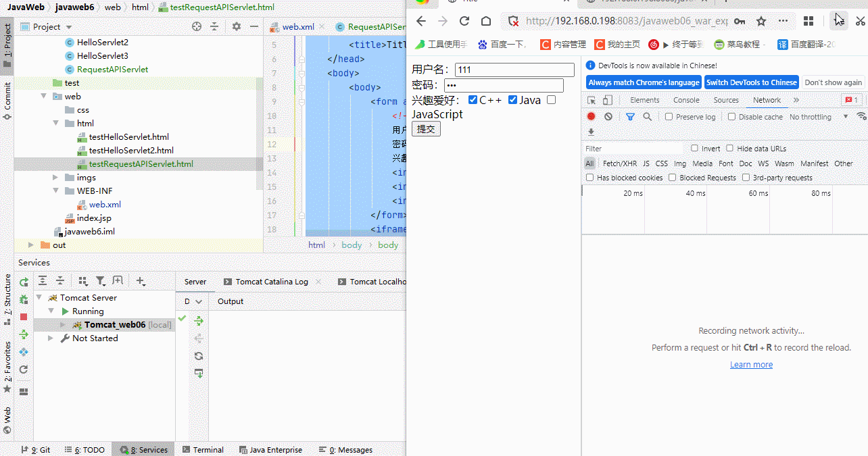Click the red record network log icon

[591, 117]
